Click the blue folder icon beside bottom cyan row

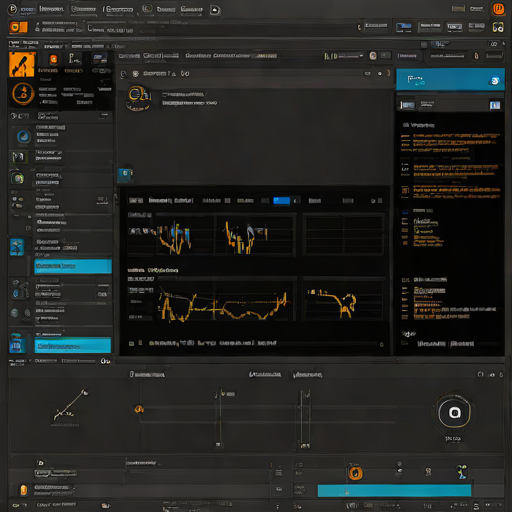(x=17, y=344)
